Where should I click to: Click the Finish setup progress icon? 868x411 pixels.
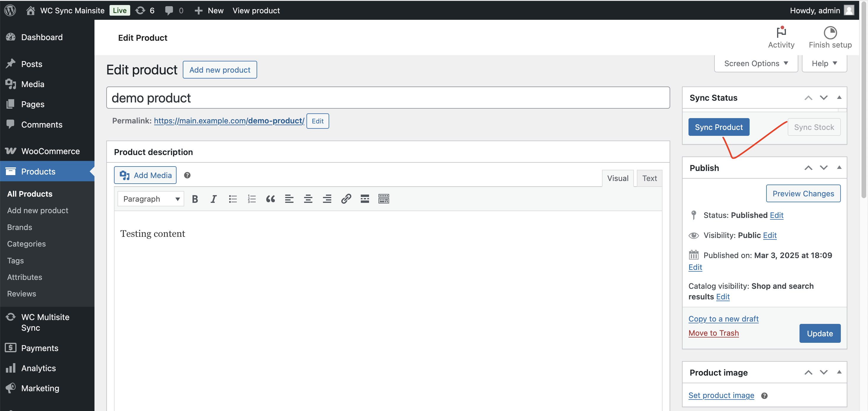830,33
